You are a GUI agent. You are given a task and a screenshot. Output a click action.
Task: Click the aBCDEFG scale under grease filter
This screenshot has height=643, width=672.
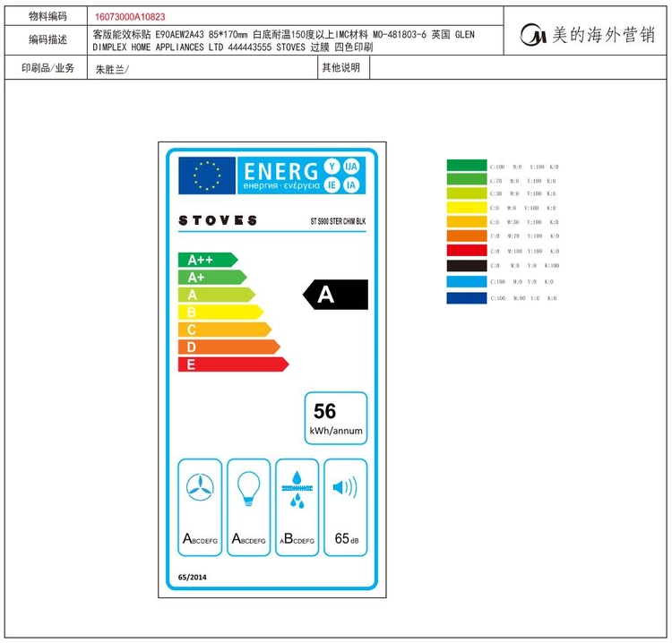297,538
